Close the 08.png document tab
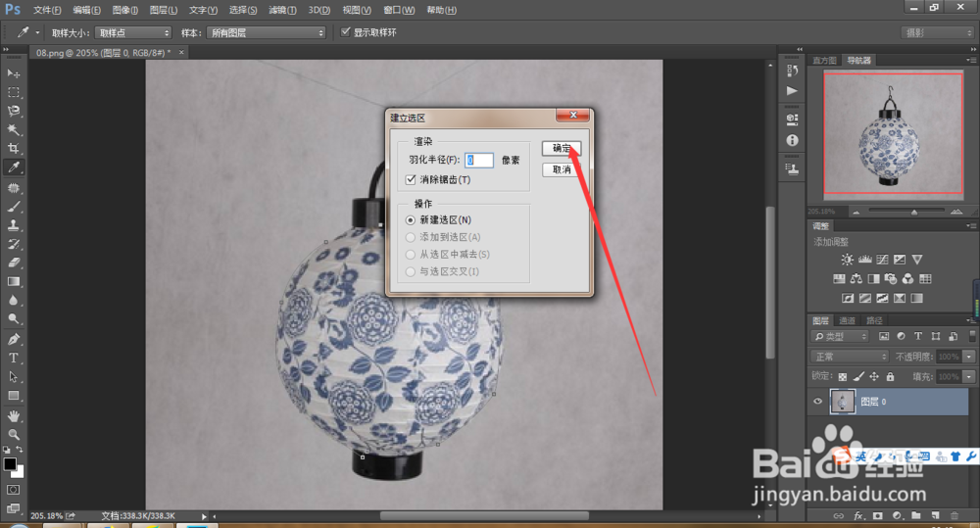980x528 pixels. tap(181, 53)
